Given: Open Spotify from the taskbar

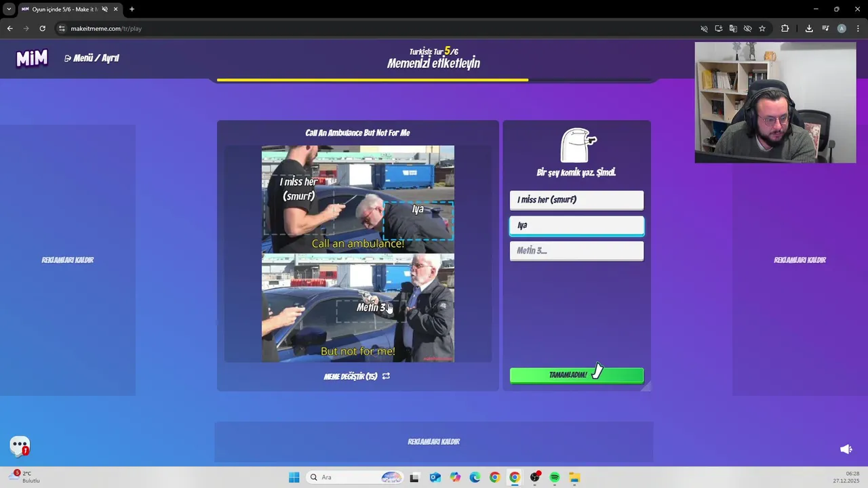Looking at the screenshot, I should pyautogui.click(x=555, y=477).
